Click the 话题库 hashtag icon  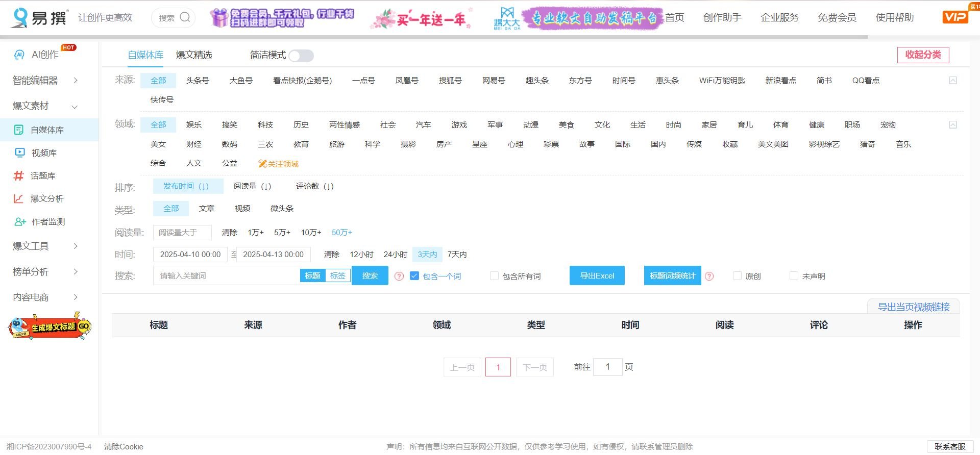pyautogui.click(x=19, y=176)
